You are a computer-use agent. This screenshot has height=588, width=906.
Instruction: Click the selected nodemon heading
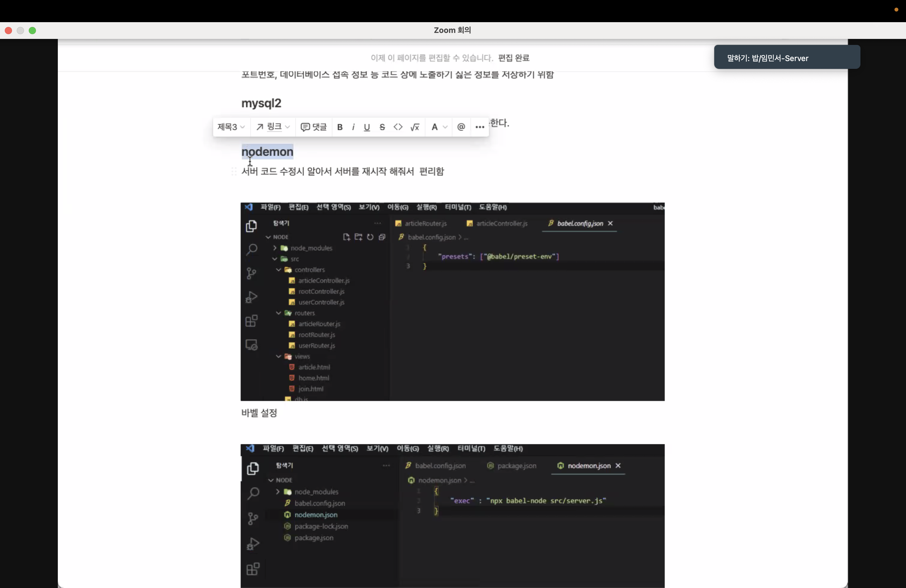267,152
